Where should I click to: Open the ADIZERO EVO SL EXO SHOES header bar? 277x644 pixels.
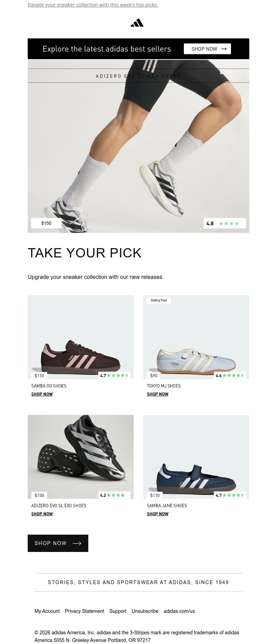pos(138,76)
